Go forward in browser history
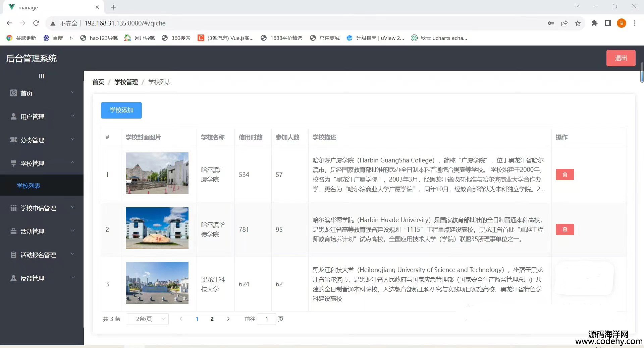This screenshot has height=348, width=644. tap(22, 23)
